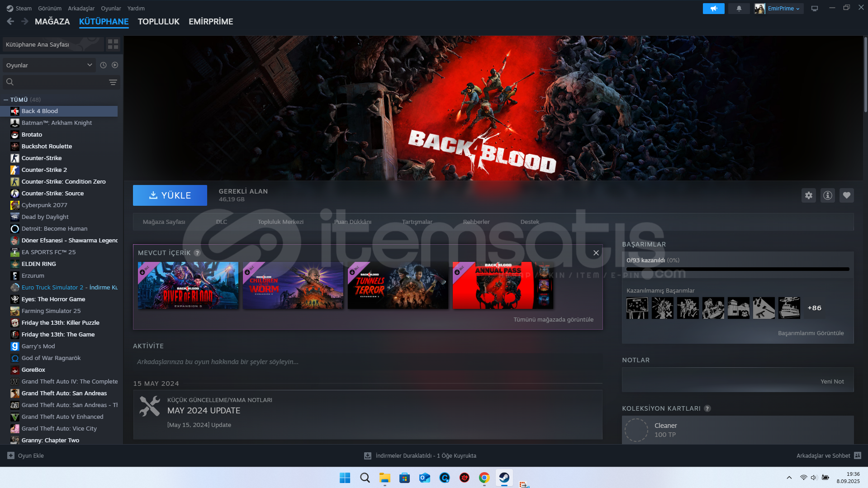Image resolution: width=868 pixels, height=488 pixels.
Task: Open Mağaza Sayfası link
Action: pos(164,222)
